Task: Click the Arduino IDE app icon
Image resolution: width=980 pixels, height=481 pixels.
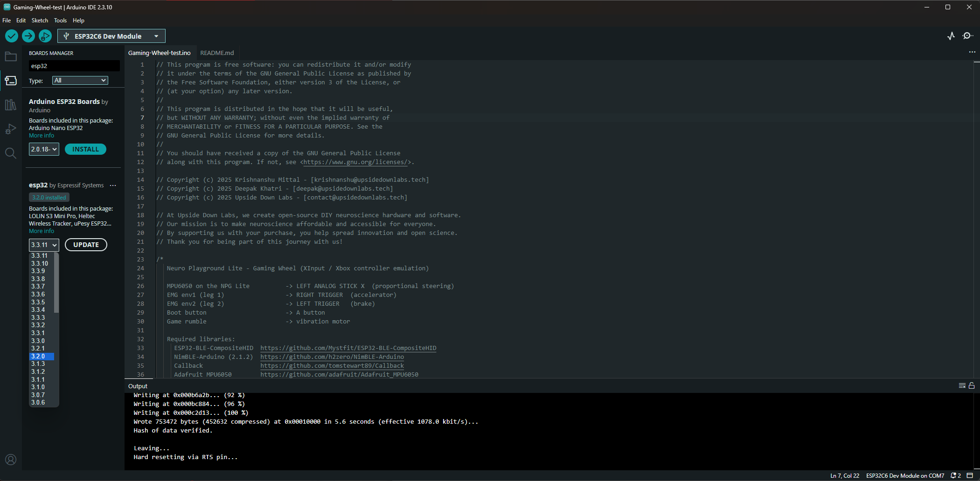Action: pyautogui.click(x=7, y=7)
